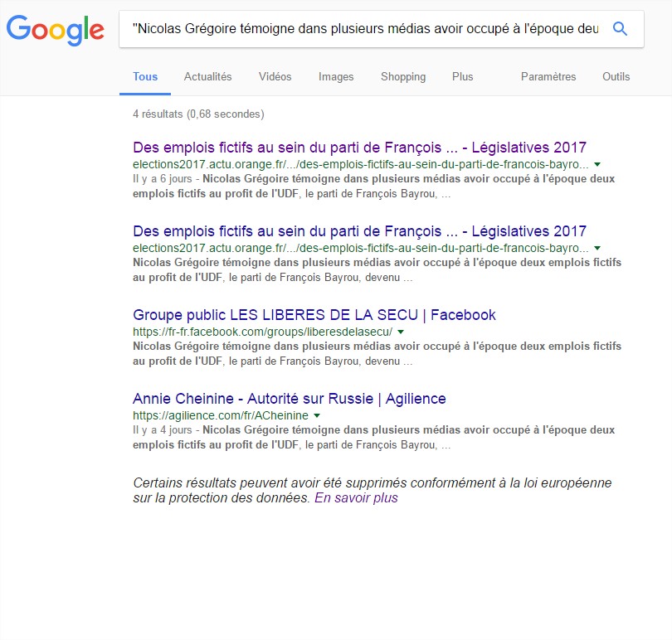
Task: Click the 'Il y a 4 jours' snippet date
Action: tap(162, 429)
